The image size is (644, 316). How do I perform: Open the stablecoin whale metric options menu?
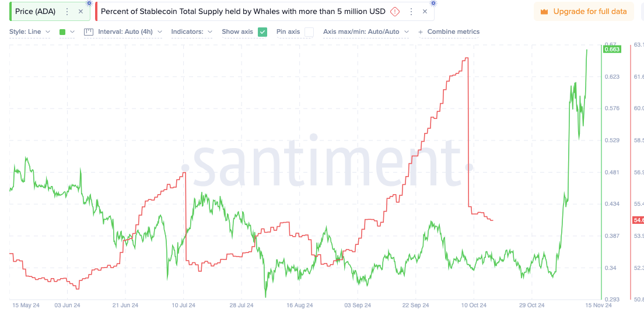pos(411,12)
